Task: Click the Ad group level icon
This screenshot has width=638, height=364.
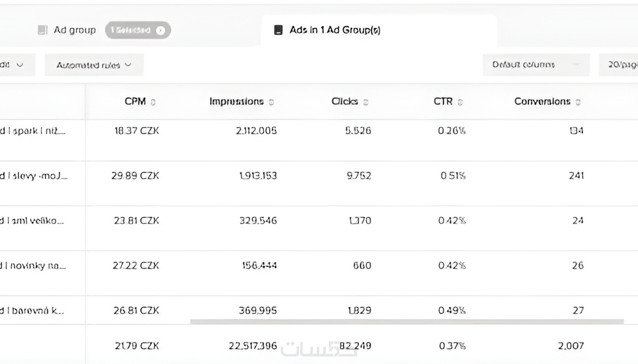Action: (x=43, y=30)
